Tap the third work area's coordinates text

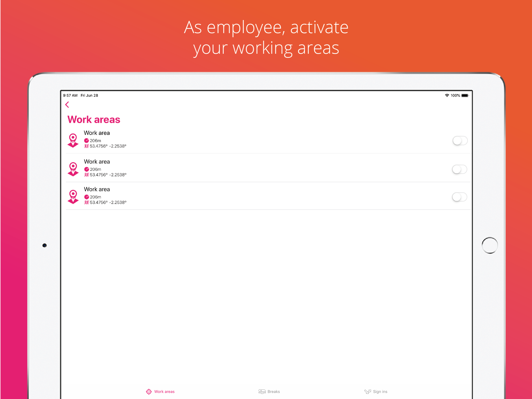coord(108,202)
